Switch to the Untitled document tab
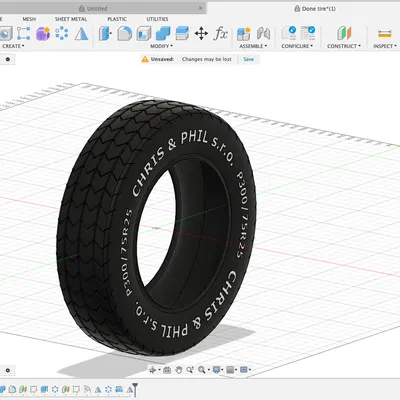The height and width of the screenshot is (400, 400). click(x=93, y=8)
